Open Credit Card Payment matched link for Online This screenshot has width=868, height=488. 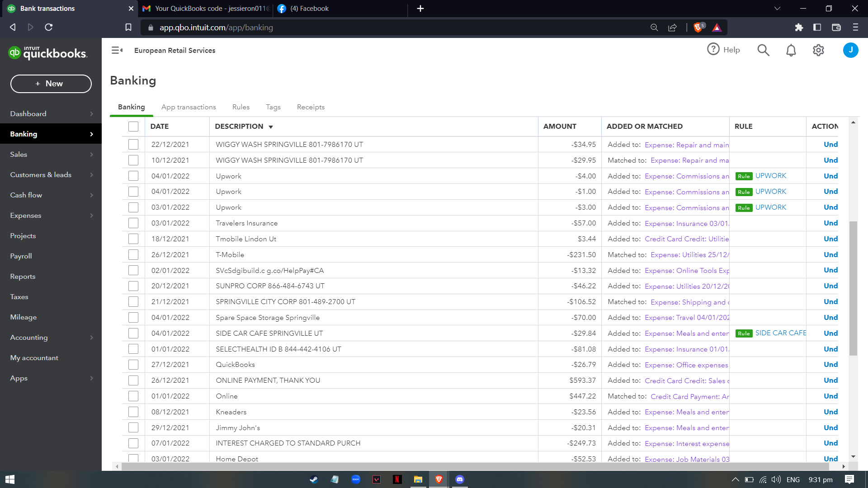point(690,397)
